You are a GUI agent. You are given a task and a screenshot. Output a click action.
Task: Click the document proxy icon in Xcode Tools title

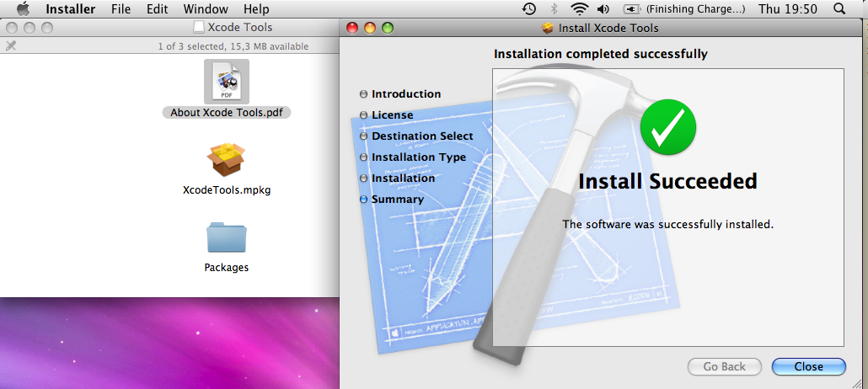tap(198, 27)
